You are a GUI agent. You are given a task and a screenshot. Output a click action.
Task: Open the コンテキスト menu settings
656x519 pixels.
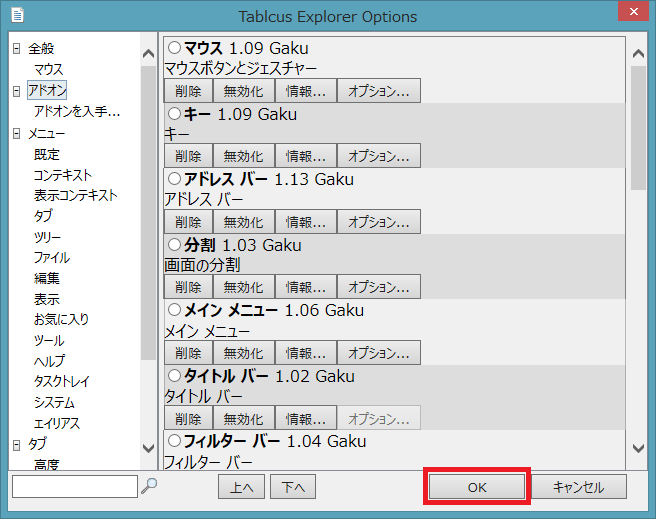point(62,175)
